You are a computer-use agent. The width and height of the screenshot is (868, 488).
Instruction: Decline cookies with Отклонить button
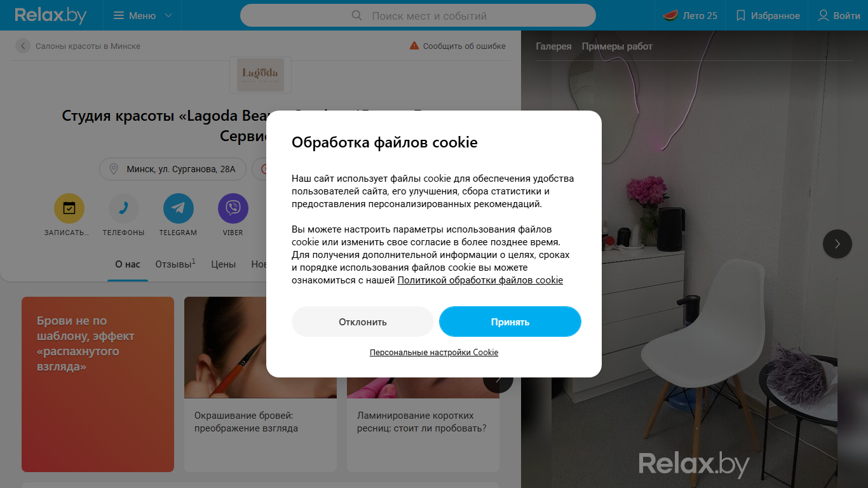point(363,322)
